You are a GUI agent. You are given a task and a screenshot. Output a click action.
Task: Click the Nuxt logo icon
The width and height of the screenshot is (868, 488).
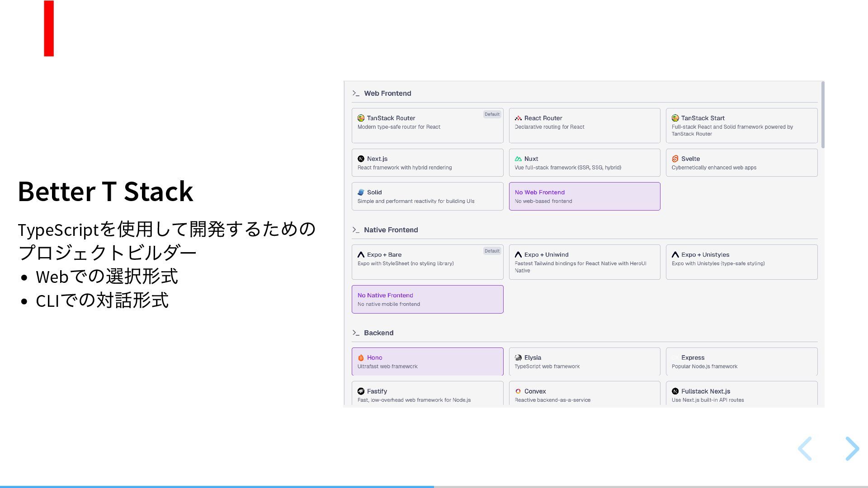tap(518, 159)
